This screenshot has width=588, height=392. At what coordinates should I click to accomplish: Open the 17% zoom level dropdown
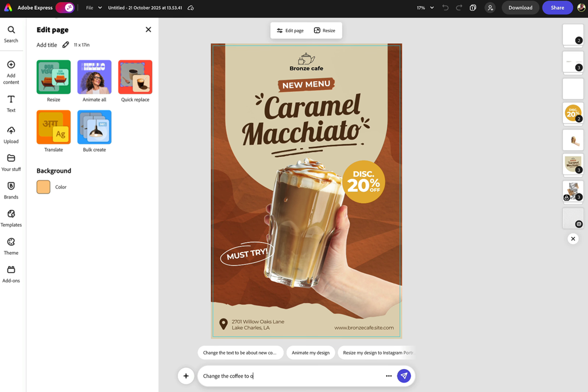click(x=425, y=7)
